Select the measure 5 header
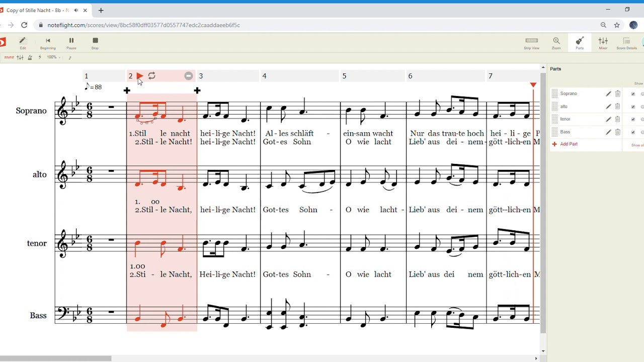The image size is (644, 362). (373, 76)
